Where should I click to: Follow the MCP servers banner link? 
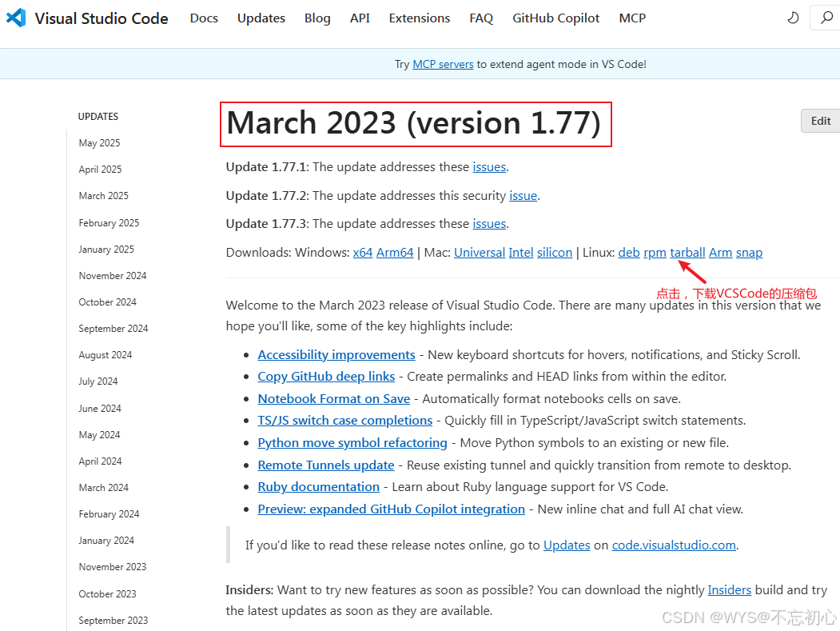(x=443, y=64)
